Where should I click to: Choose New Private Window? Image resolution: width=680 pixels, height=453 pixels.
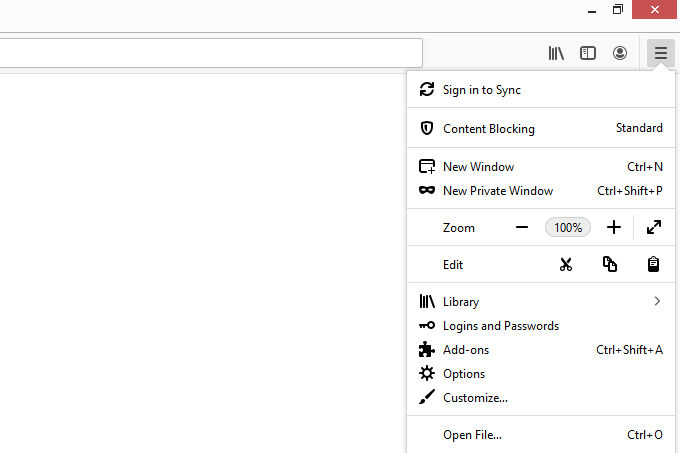click(541, 191)
